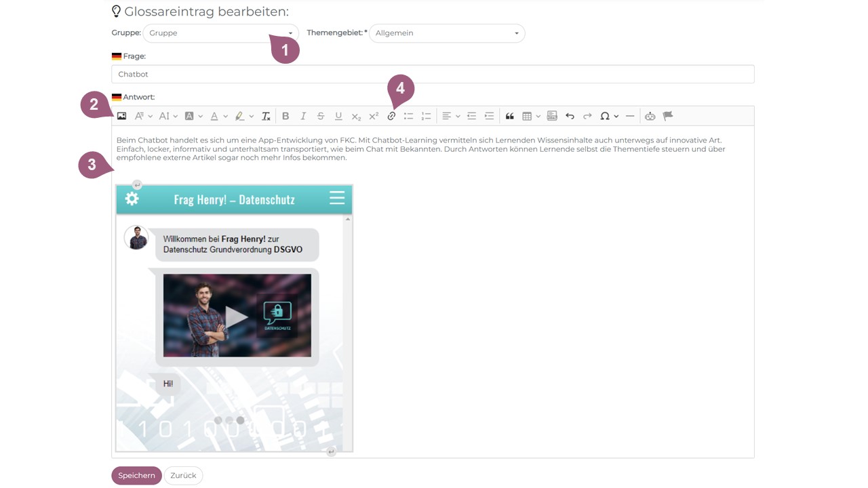Open the insert table menu

click(x=531, y=116)
